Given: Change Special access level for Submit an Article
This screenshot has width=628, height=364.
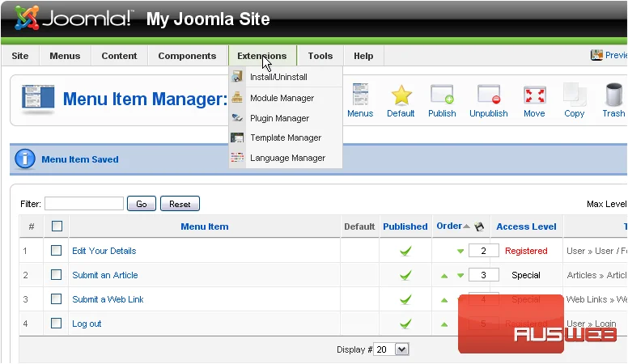Looking at the screenshot, I should (526, 275).
